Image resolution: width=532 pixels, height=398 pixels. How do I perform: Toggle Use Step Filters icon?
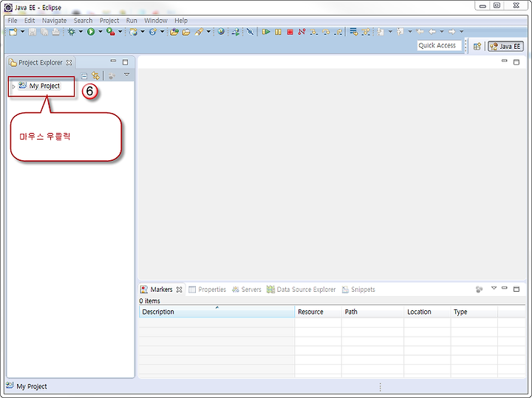pyautogui.click(x=366, y=32)
